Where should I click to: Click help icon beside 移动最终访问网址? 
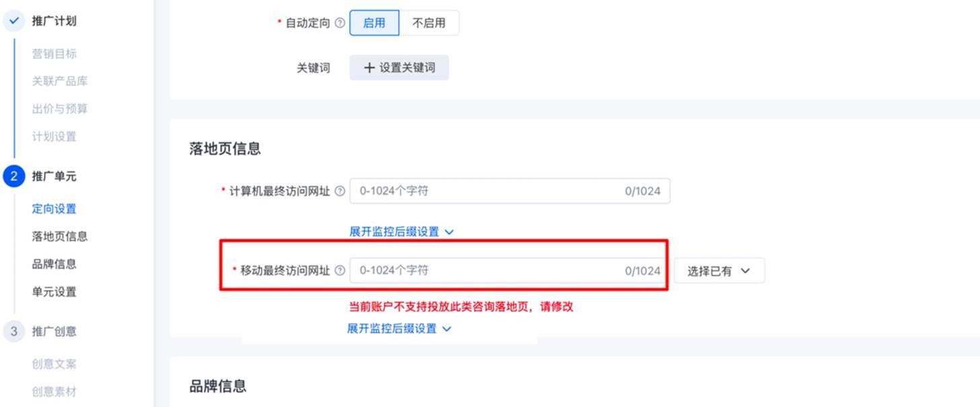(x=340, y=270)
